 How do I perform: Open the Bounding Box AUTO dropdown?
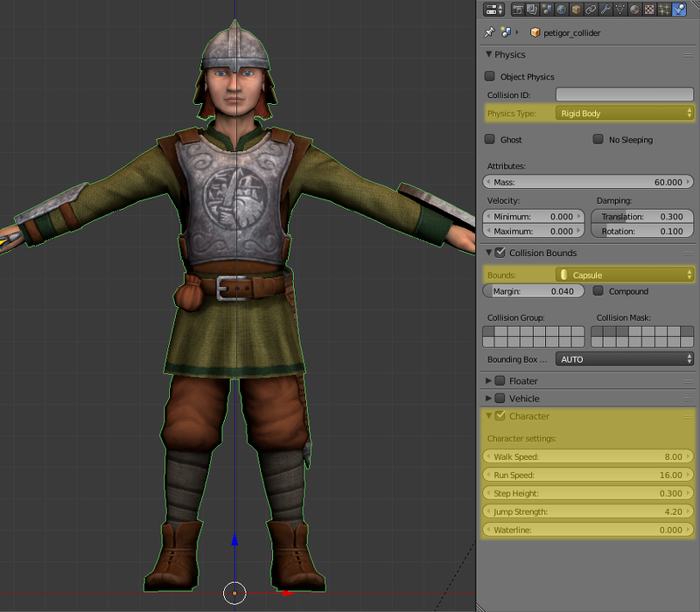coord(625,359)
